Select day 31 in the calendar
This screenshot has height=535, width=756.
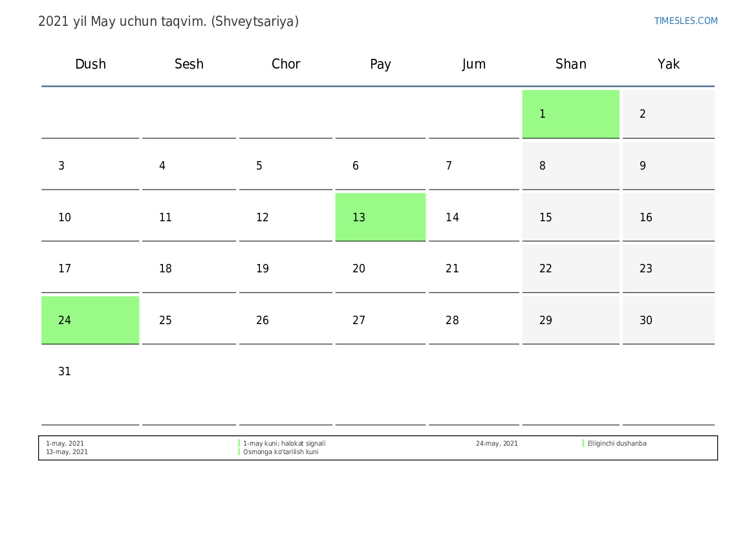(x=65, y=371)
